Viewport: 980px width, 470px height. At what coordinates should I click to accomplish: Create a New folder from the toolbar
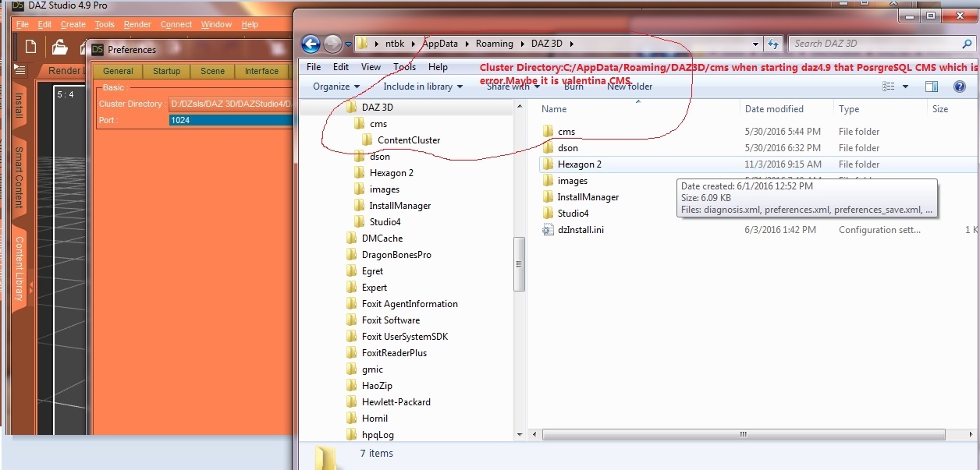(x=630, y=87)
